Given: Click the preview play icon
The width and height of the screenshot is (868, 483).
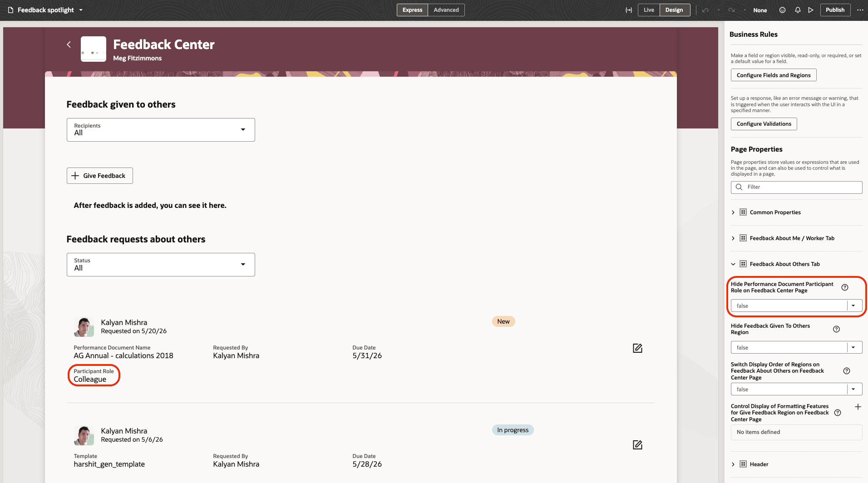Looking at the screenshot, I should [811, 10].
